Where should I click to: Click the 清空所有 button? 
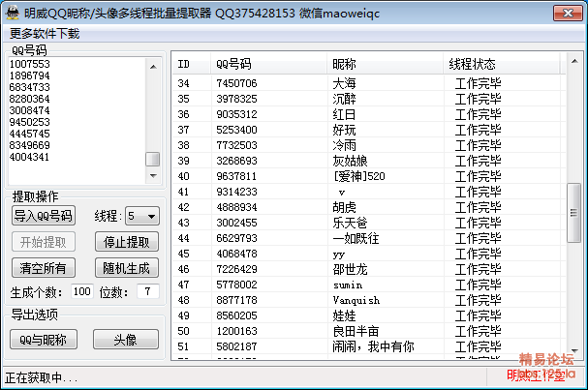click(44, 268)
